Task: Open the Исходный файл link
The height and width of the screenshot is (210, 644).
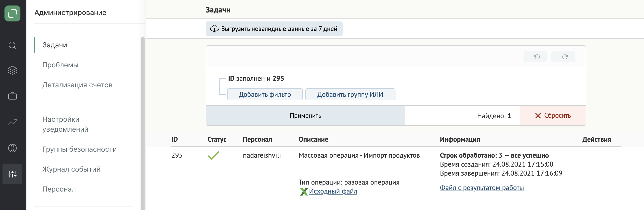Action: click(x=333, y=192)
